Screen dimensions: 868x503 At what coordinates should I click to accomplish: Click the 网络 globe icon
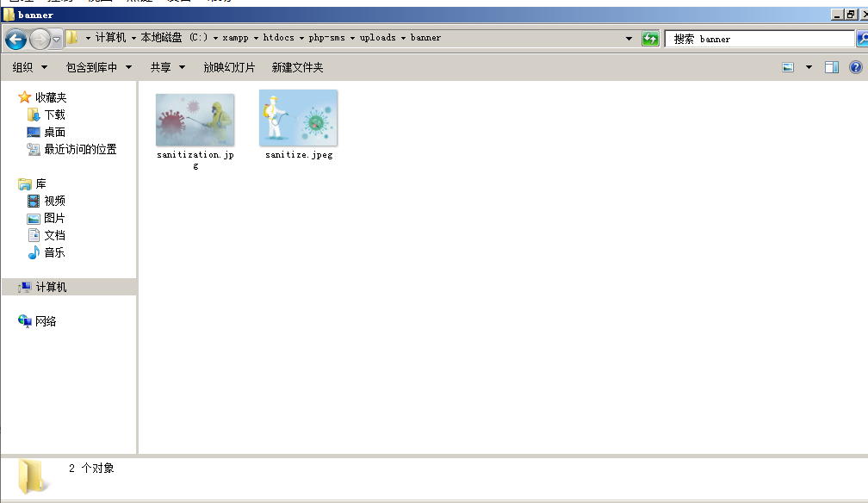coord(25,320)
